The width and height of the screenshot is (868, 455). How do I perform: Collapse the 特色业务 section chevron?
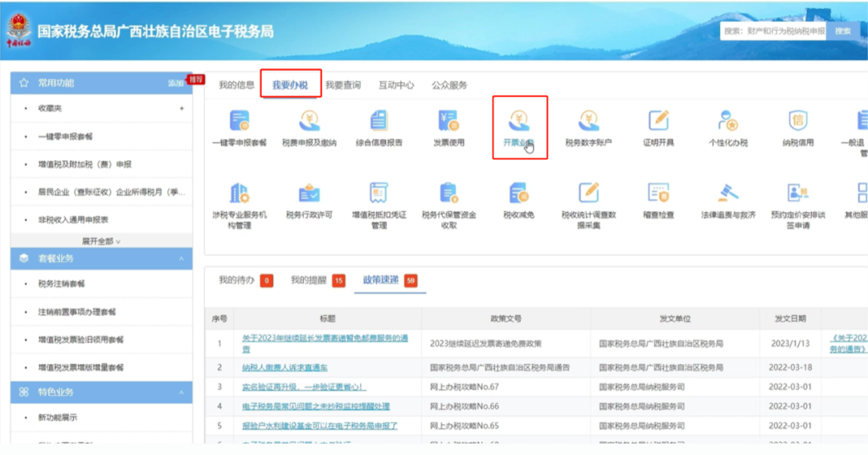point(181,392)
